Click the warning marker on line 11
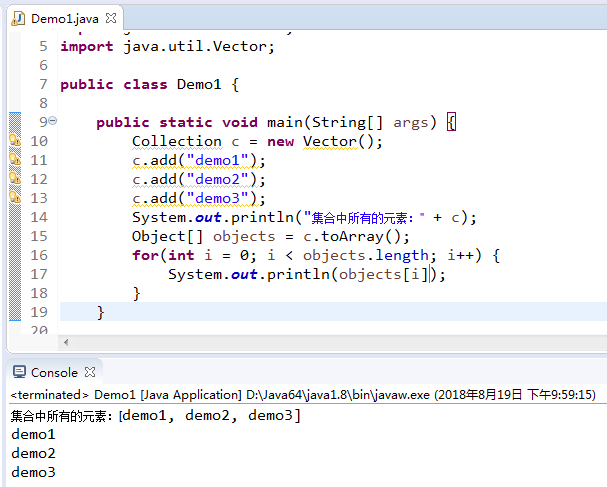Viewport: 607px width, 487px height. (15, 159)
